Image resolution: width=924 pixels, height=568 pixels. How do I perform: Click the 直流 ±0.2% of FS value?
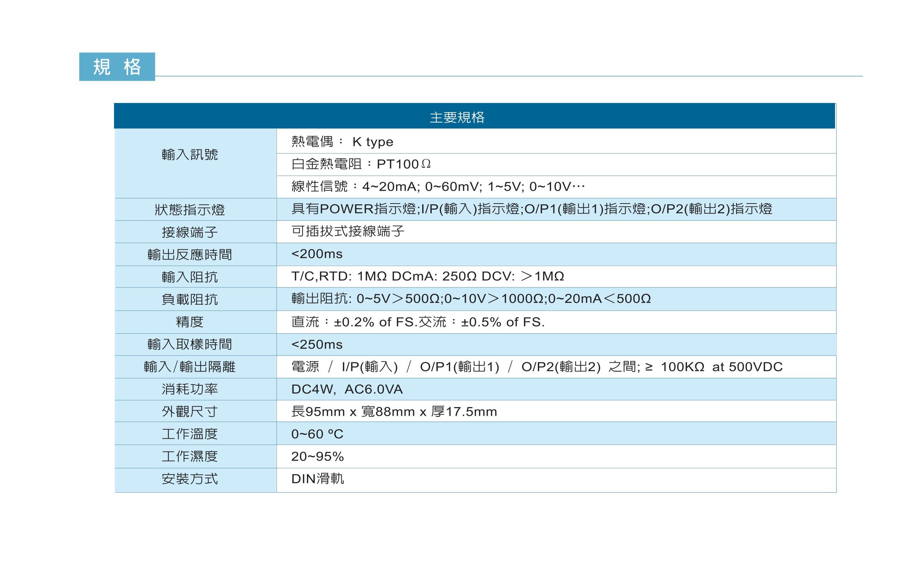pos(418,322)
